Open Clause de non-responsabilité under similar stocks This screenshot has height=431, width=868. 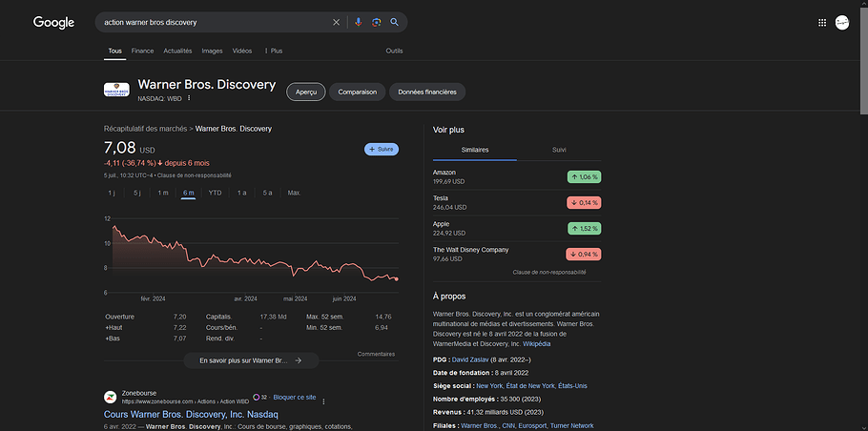(549, 272)
